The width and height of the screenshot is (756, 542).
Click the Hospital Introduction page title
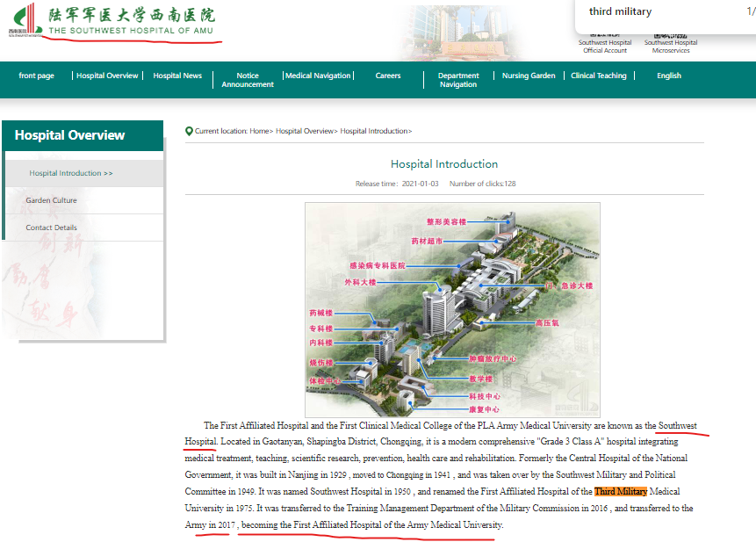coord(444,164)
